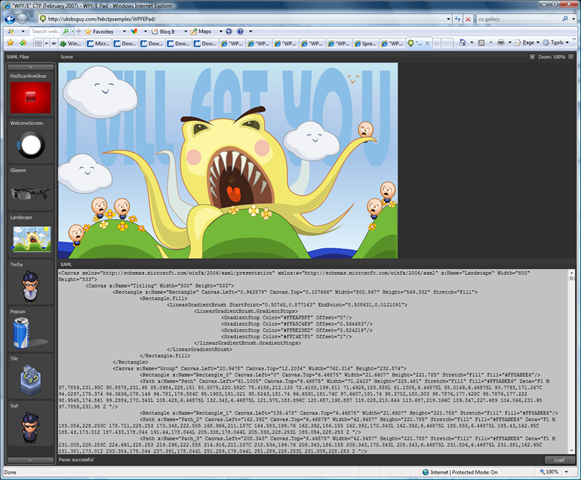Click the green search web magnifier
This screenshot has width=581, height=480.
(66, 32)
